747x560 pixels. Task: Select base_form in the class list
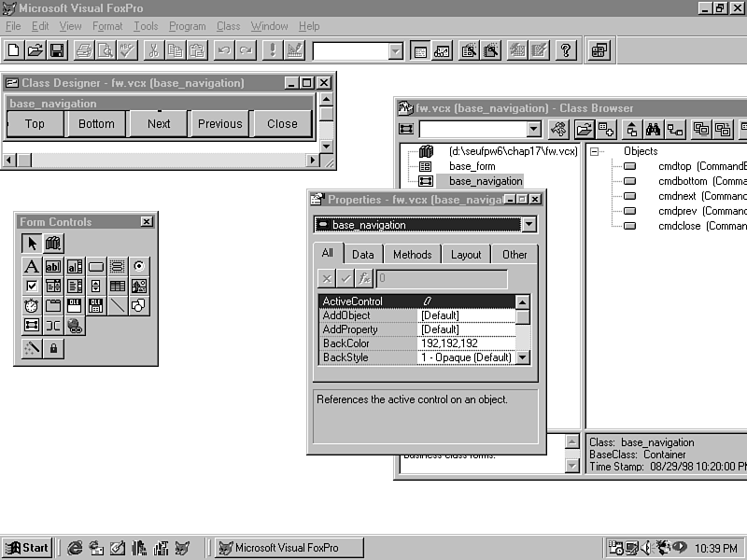coord(472,166)
